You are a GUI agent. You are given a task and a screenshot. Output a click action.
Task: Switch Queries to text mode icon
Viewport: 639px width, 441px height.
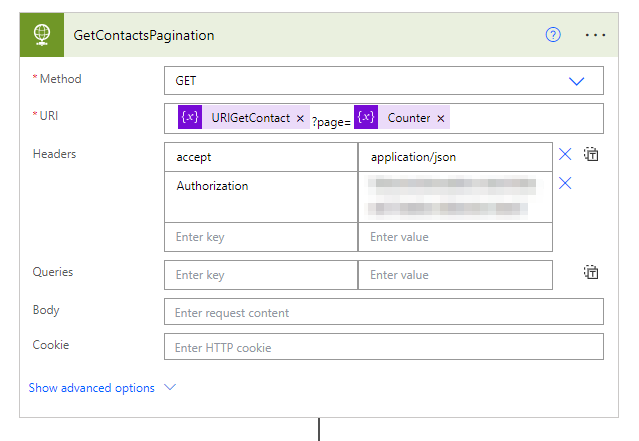coord(591,273)
